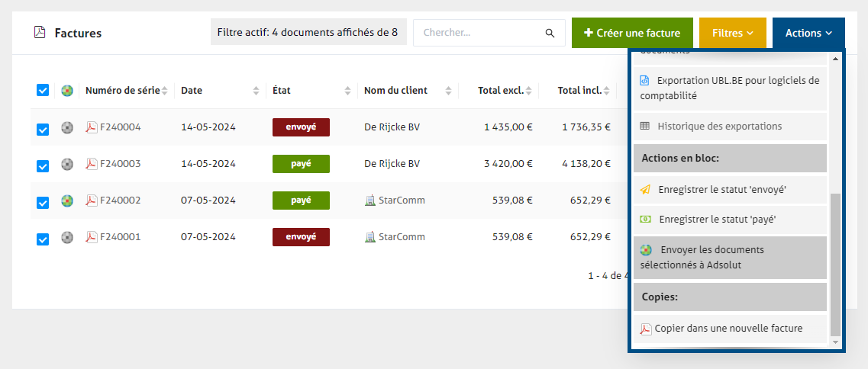Click the PDF icon beside F240002

pos(91,201)
